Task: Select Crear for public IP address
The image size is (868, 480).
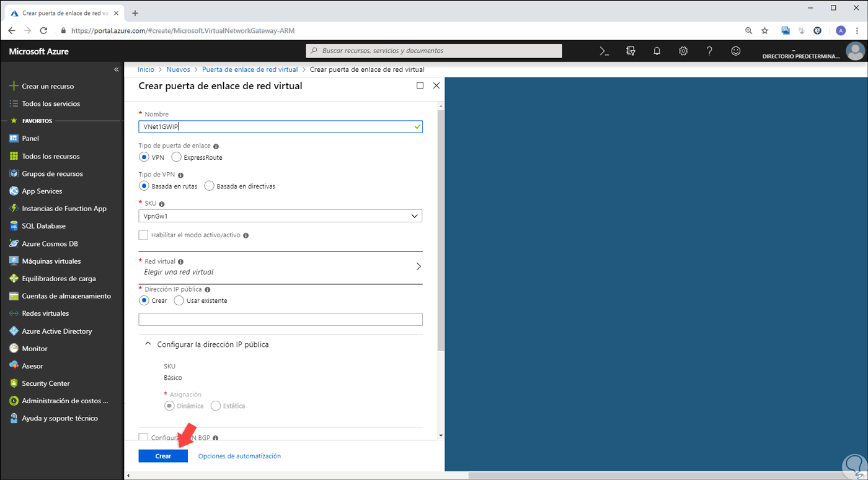Action: click(144, 300)
